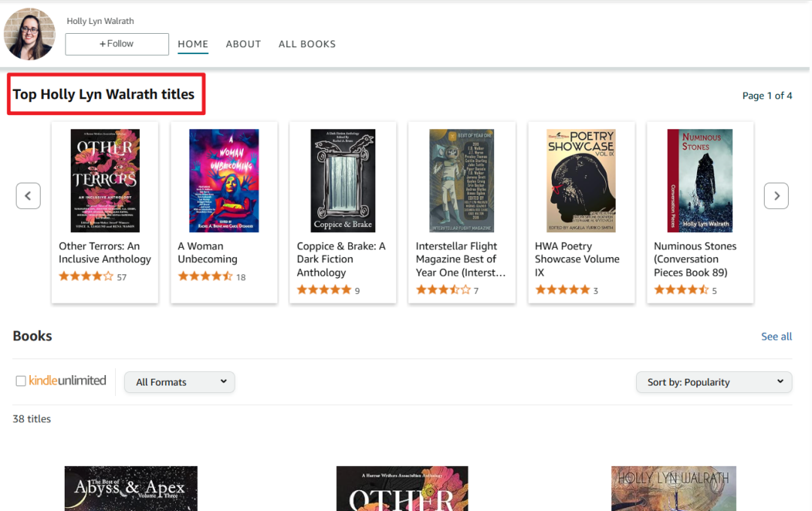Open the ABOUT tab
Viewport: 812px width, 511px height.
244,44
